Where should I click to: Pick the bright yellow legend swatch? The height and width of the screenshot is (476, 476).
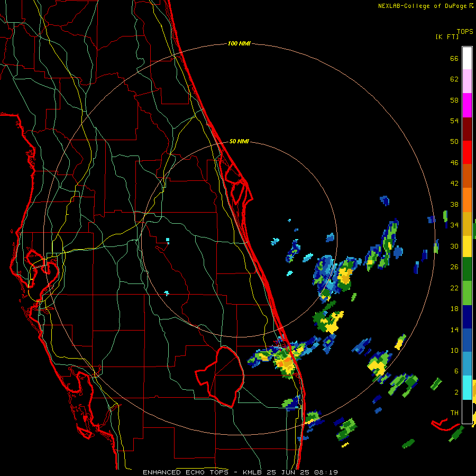tap(467, 246)
